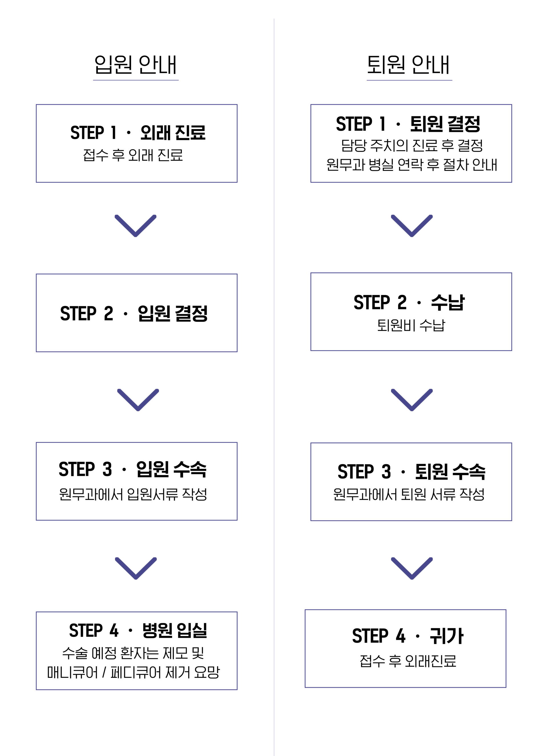Select the 퇴원 안내 heading

point(409,65)
